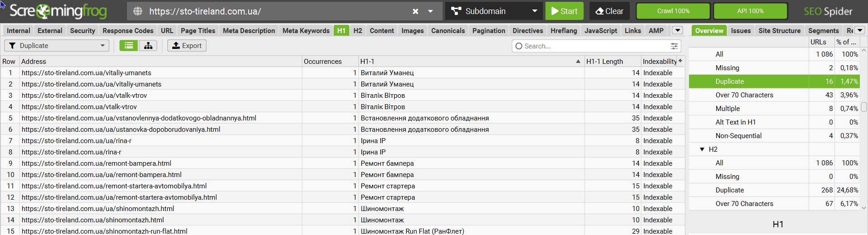Click the globe icon beside the URL
The image size is (868, 235).
point(138,11)
